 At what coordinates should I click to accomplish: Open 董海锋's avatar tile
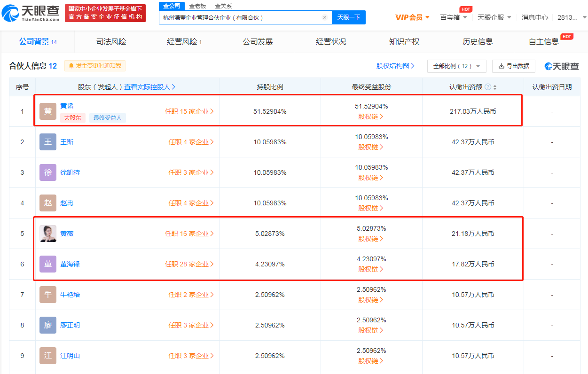(48, 264)
